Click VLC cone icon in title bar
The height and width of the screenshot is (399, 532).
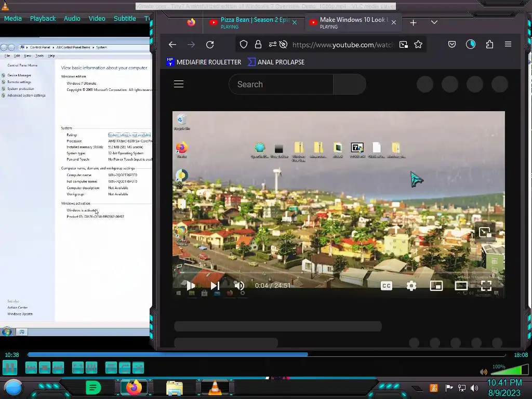[x=5, y=6]
